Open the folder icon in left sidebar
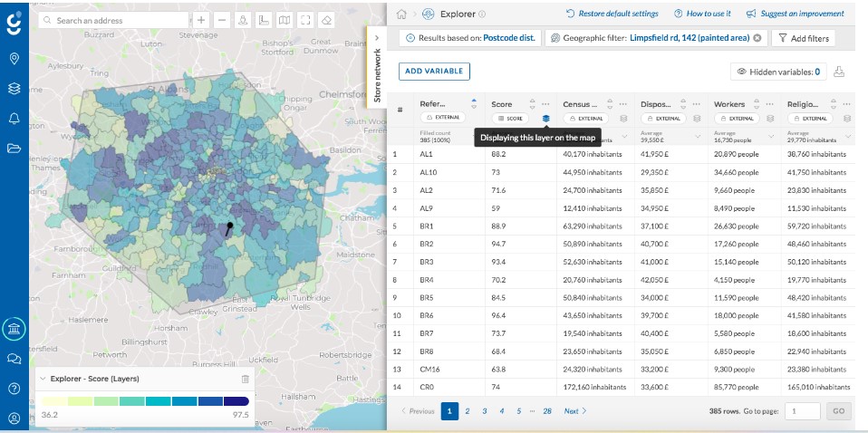 pos(14,148)
